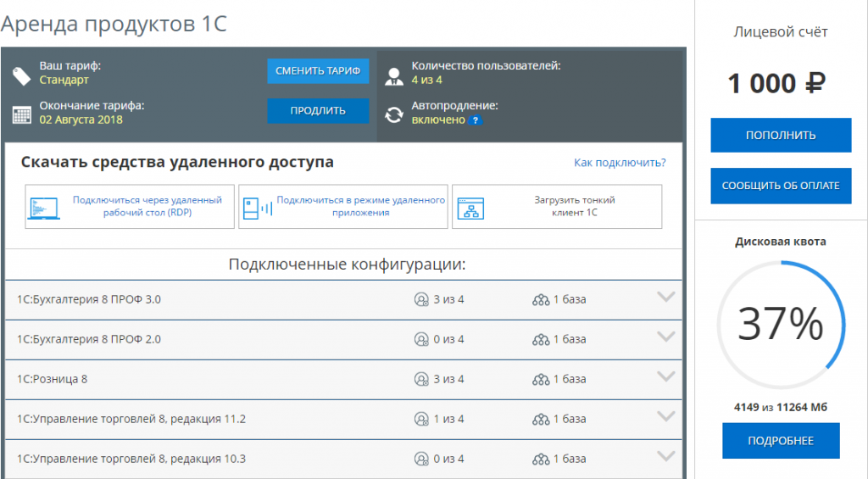The width and height of the screenshot is (868, 479).
Task: Click 1 из 4 in Управление торговлей 11.2 row
Action: [x=448, y=419]
